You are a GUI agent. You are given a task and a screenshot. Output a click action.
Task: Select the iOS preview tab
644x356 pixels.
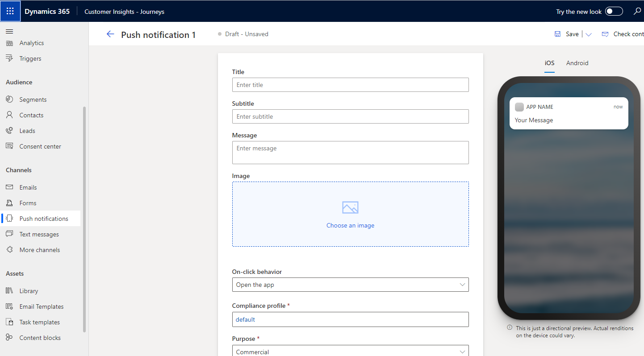pos(549,63)
